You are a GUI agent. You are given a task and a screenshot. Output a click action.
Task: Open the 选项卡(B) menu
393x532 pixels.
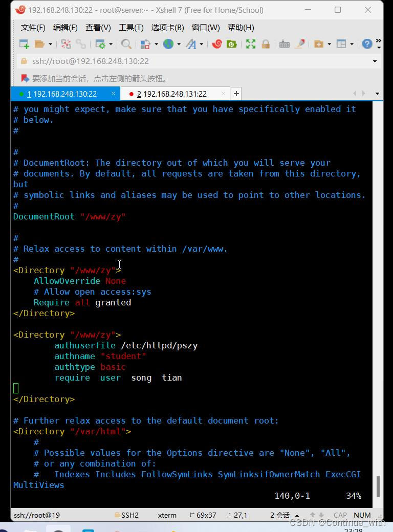(168, 28)
